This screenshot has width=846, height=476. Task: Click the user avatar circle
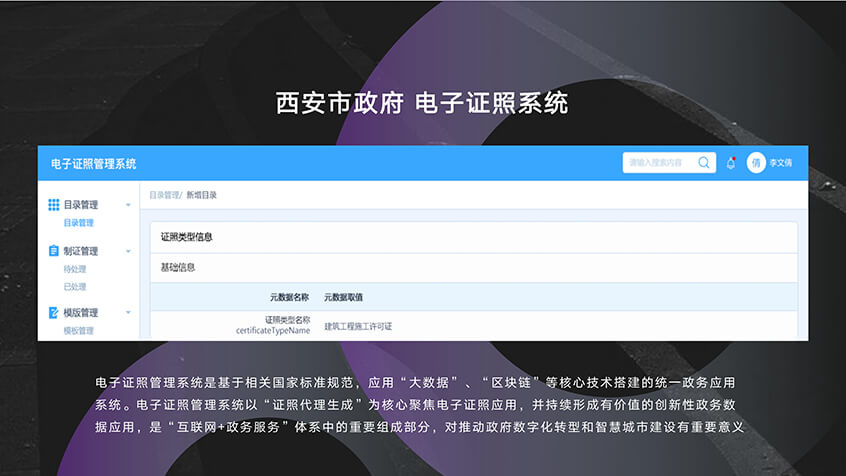[x=756, y=163]
